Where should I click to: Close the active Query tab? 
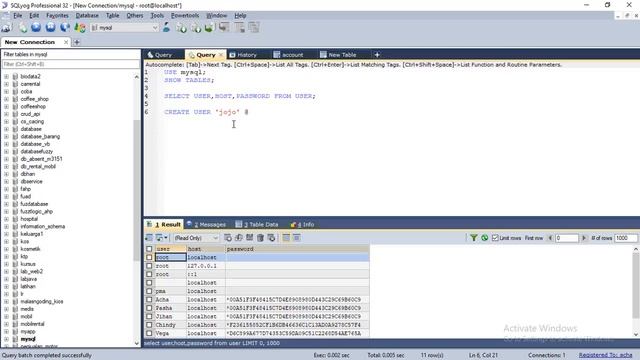(221, 55)
